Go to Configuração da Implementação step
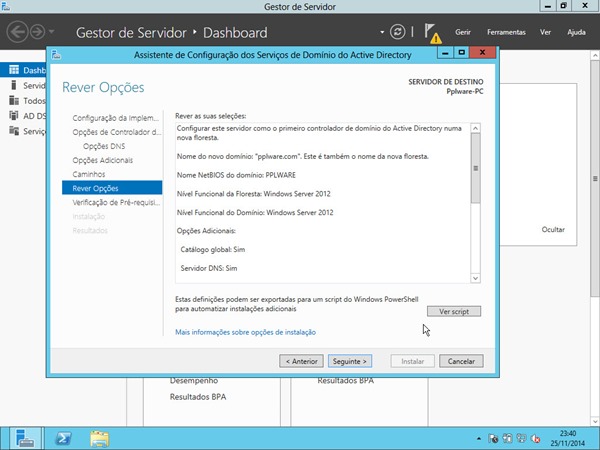 pos(115,118)
